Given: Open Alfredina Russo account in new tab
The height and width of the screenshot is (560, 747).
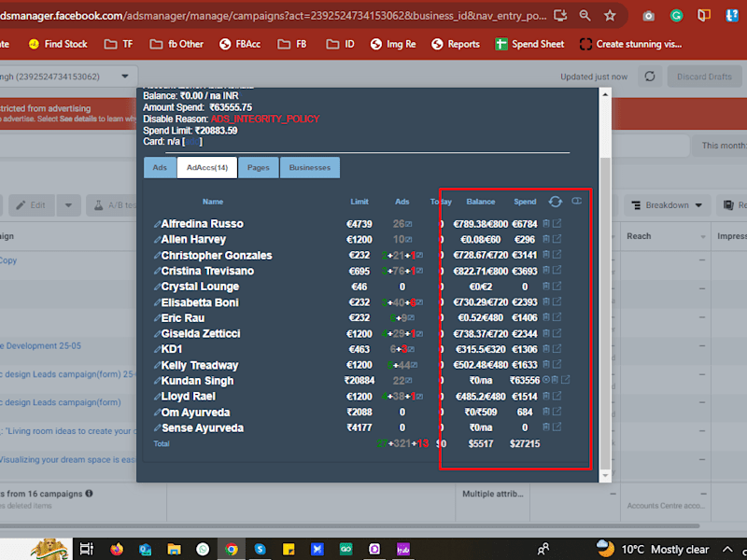Looking at the screenshot, I should coord(557,223).
